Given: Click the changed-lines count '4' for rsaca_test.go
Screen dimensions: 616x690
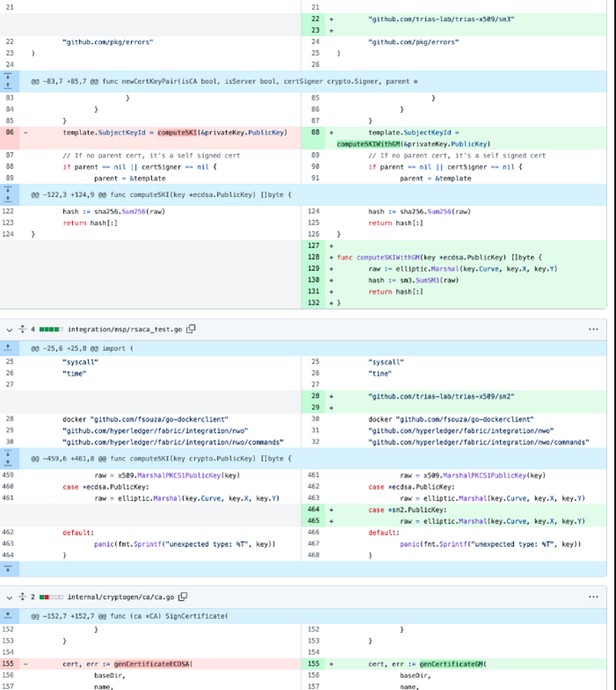Looking at the screenshot, I should pos(33,329).
